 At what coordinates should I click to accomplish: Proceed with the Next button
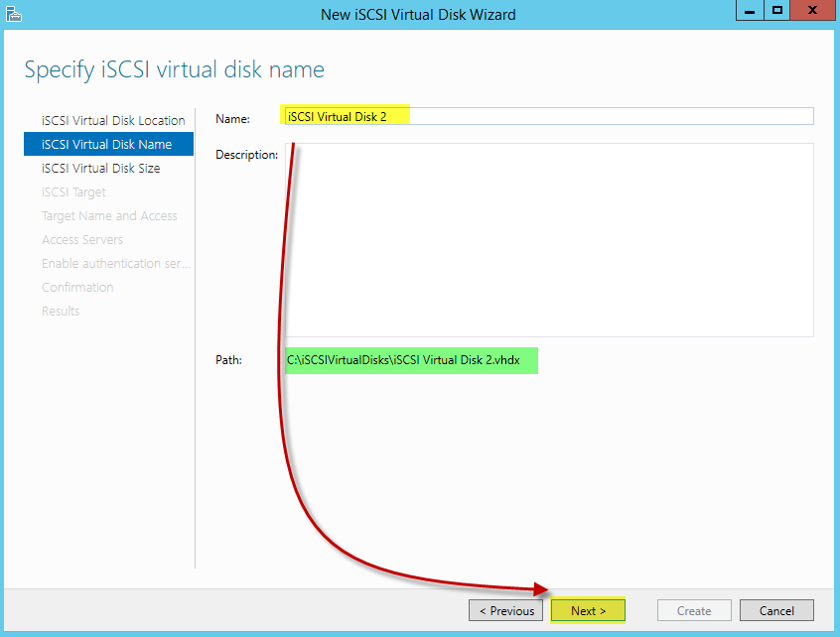pyautogui.click(x=588, y=611)
